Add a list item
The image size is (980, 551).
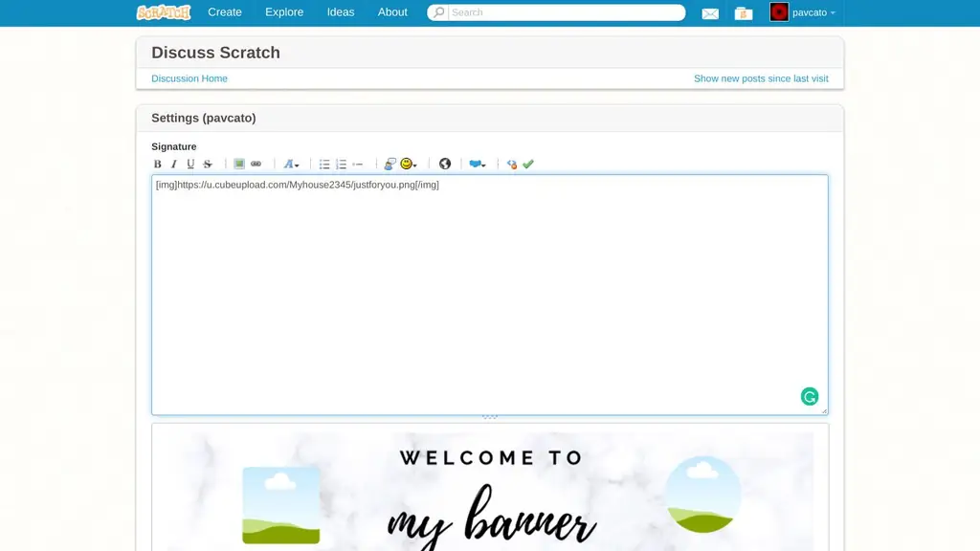(358, 164)
